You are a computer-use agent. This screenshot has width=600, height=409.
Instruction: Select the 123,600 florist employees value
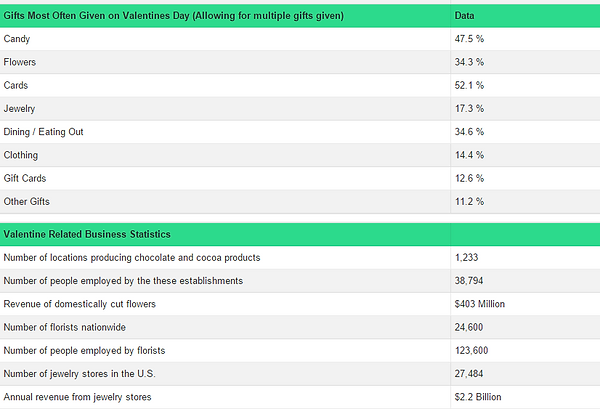pos(471,350)
